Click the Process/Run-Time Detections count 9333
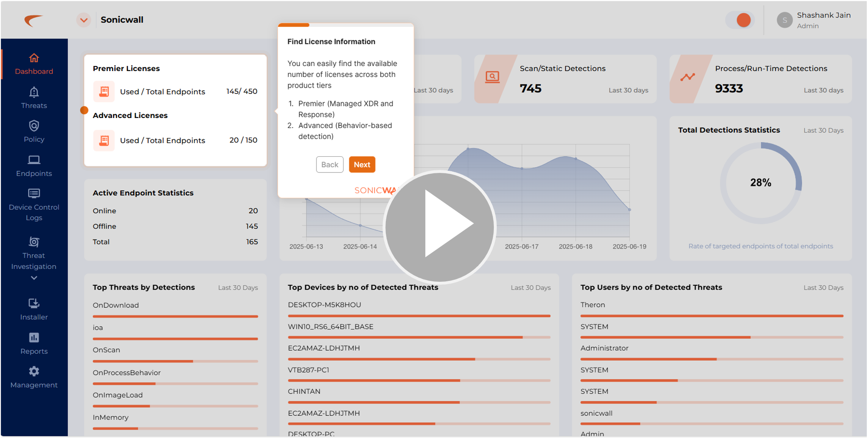Viewport: 868px width, 438px height. (x=729, y=89)
